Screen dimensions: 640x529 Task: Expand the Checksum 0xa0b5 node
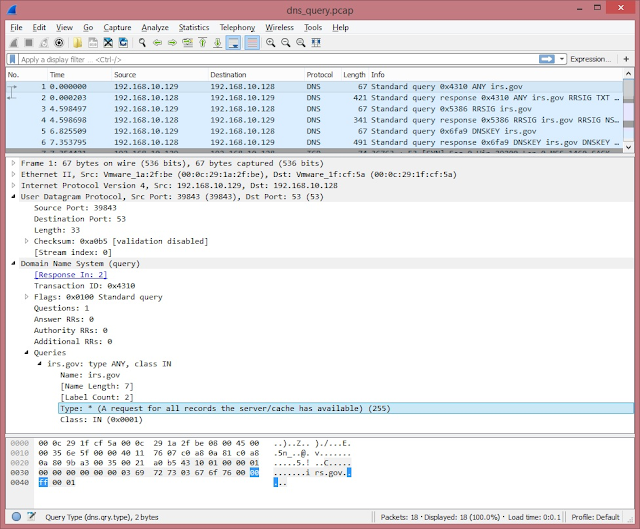(x=26, y=241)
